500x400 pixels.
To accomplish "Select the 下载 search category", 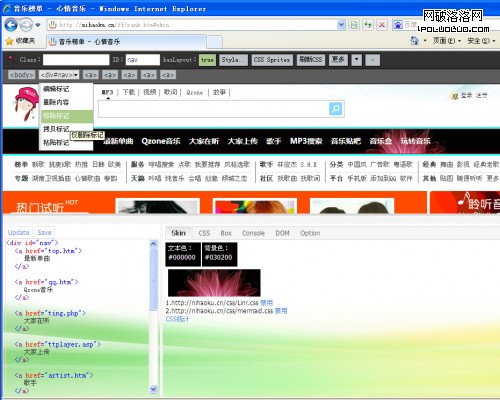I will click(128, 92).
